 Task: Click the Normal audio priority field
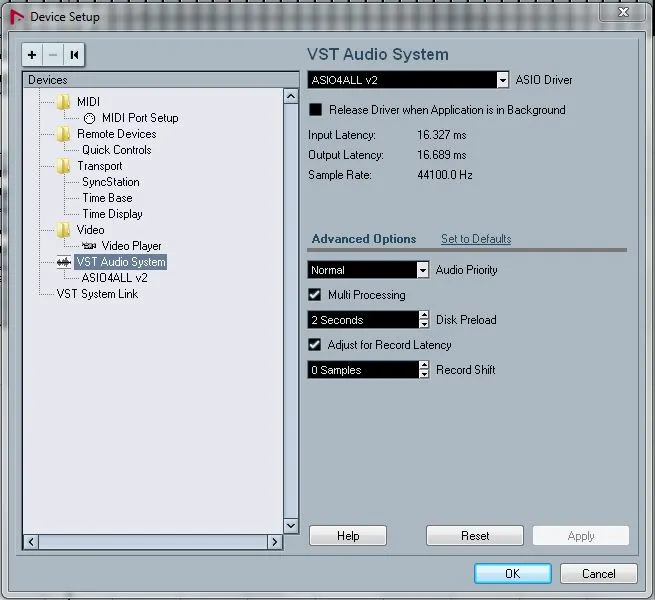[363, 270]
